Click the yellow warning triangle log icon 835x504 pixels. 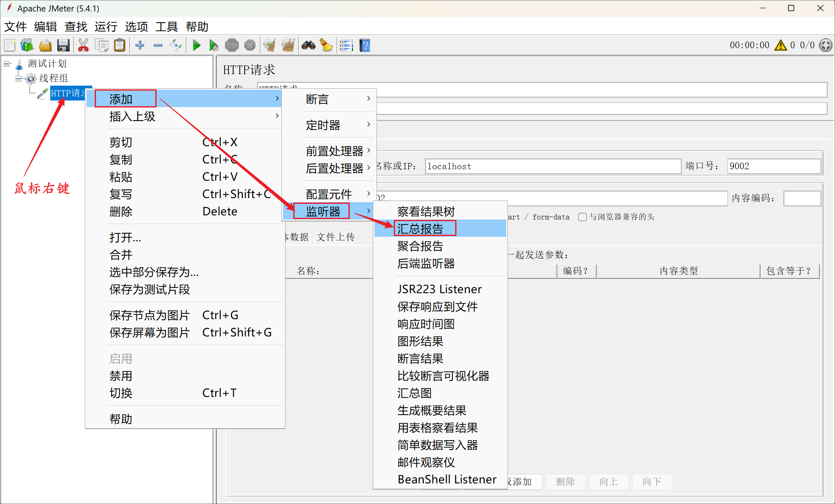click(780, 45)
